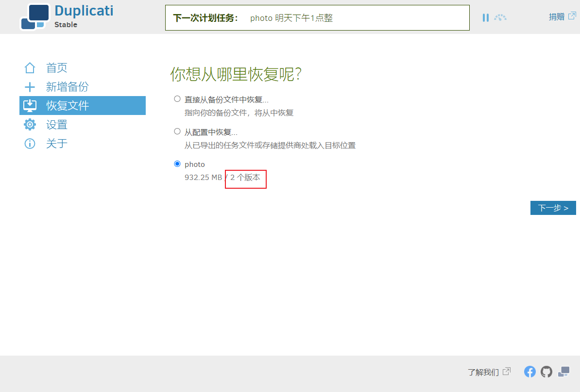Click the 设置 gear icon
This screenshot has height=392, width=580.
(30, 125)
